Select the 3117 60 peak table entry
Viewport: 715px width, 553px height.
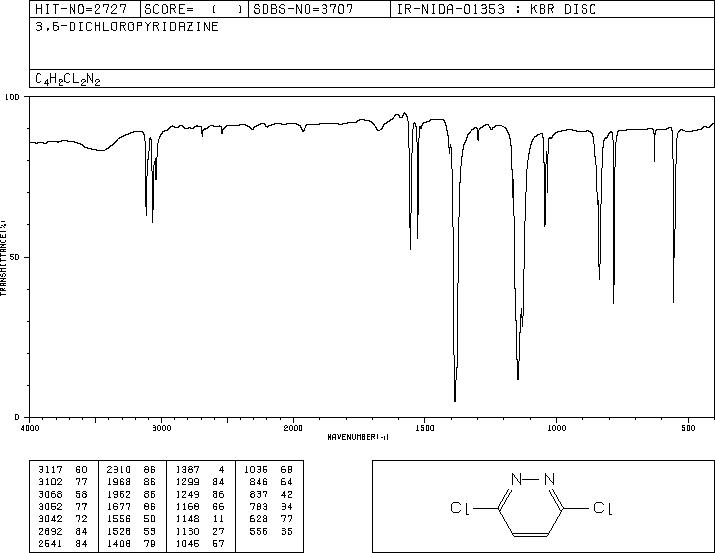[x=63, y=470]
